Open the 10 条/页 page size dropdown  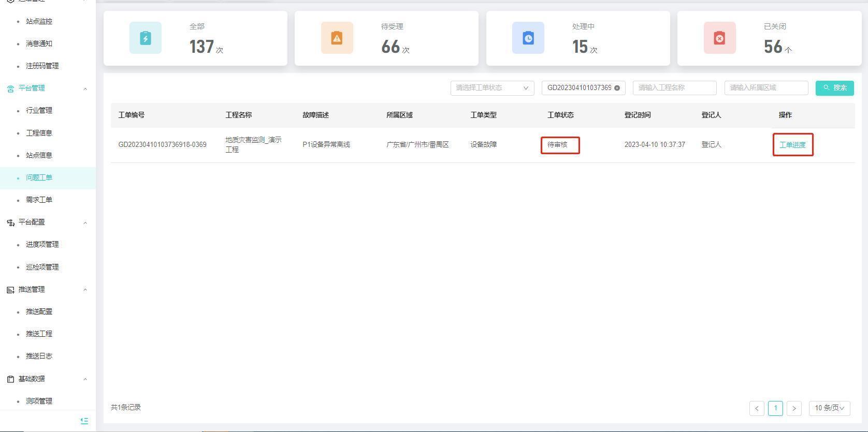tap(829, 408)
